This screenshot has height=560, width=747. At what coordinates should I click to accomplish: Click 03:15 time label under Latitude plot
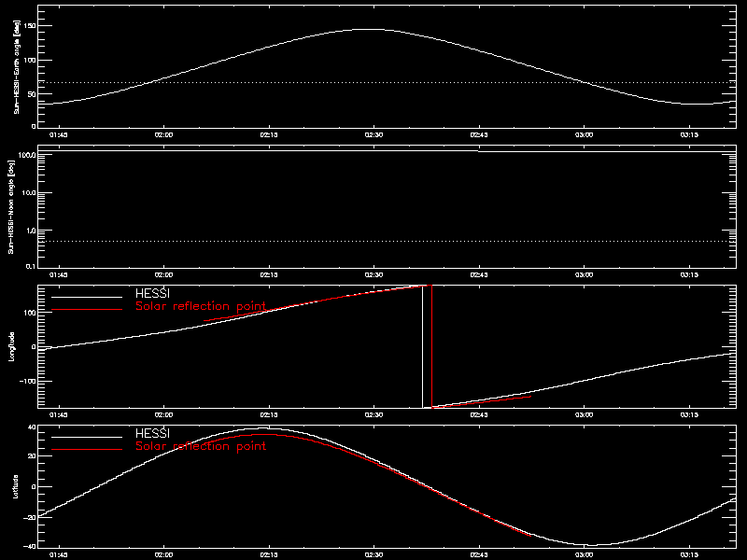tap(689, 554)
